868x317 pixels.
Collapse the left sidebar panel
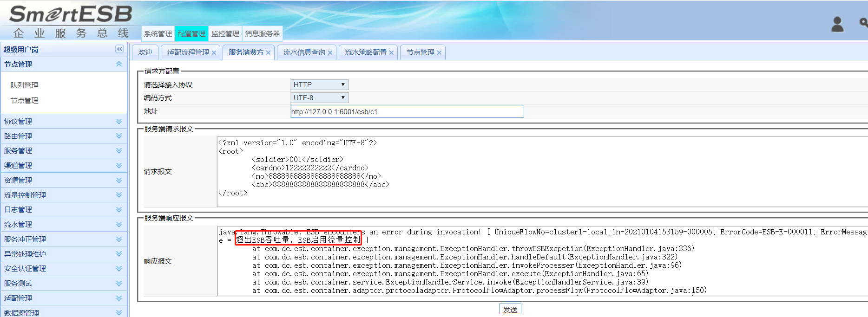119,49
